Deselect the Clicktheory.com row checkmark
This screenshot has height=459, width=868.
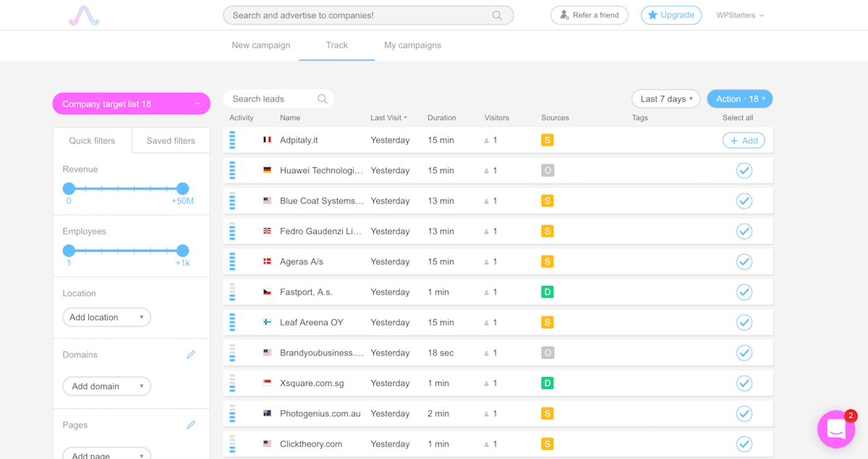coord(744,444)
